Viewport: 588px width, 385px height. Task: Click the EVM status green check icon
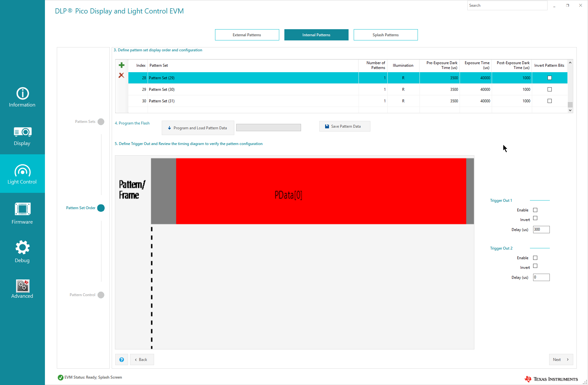pos(60,378)
